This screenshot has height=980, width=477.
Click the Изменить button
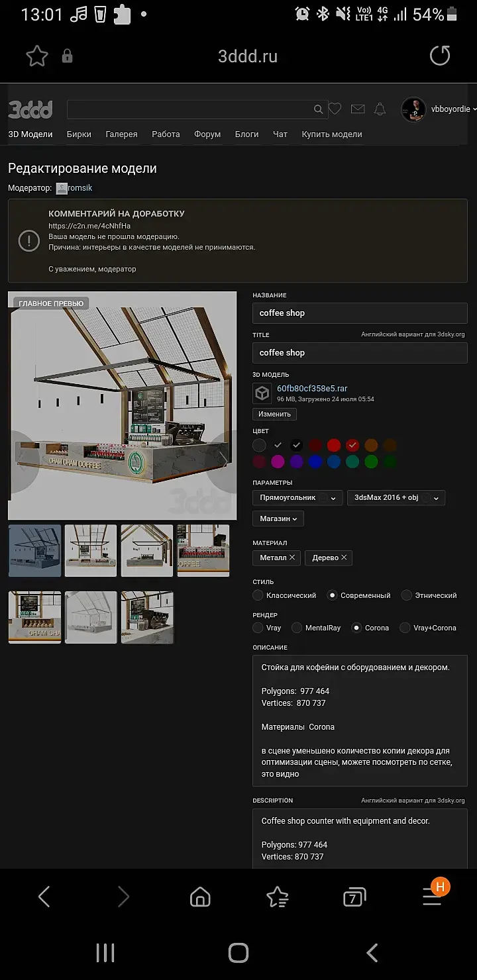274,414
